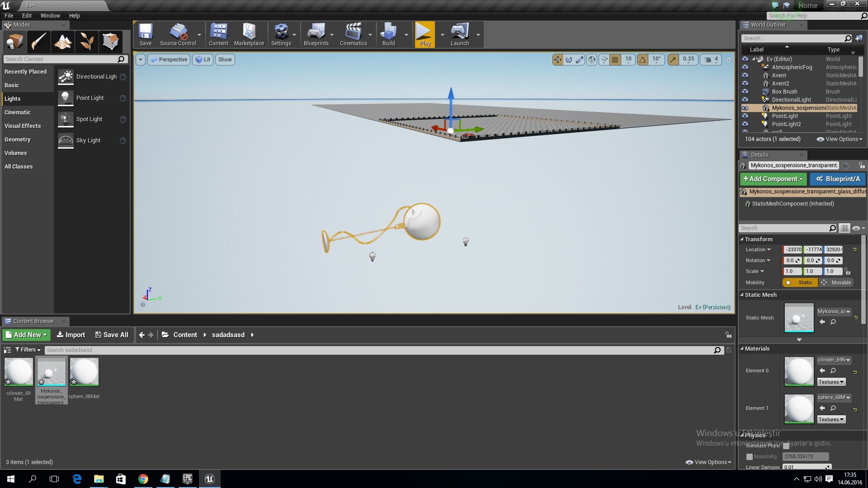Image resolution: width=868 pixels, height=488 pixels.
Task: Open the Add Component dropdown
Action: coord(773,179)
